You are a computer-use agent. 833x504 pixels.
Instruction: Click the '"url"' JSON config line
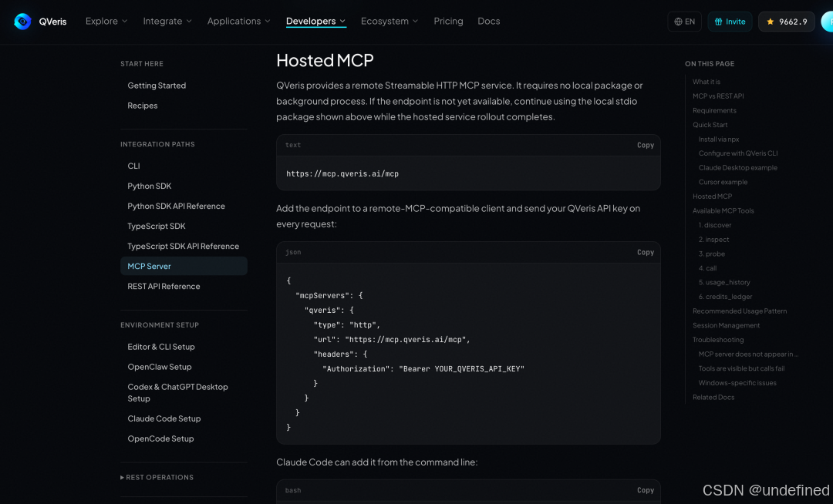point(392,340)
